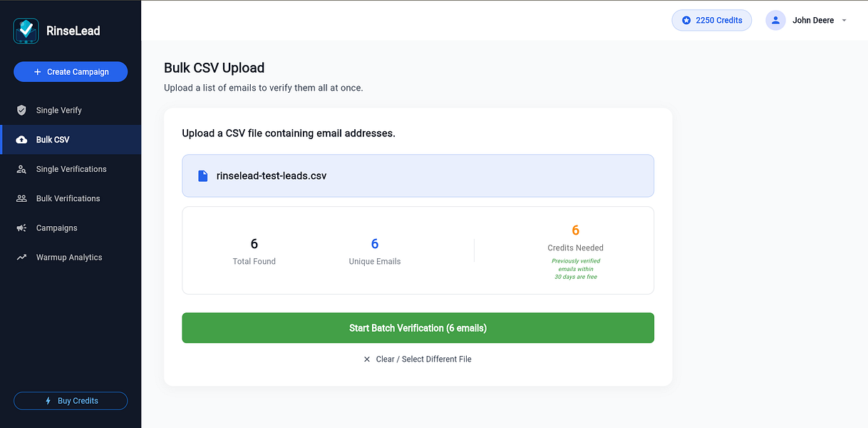Click the John Deere user avatar icon
The image size is (868, 428).
[775, 20]
